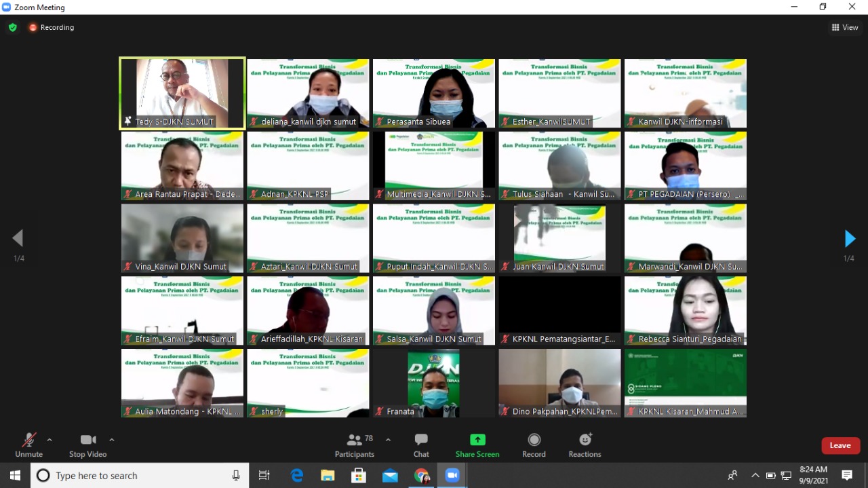Open the Chat panel

[x=421, y=445]
